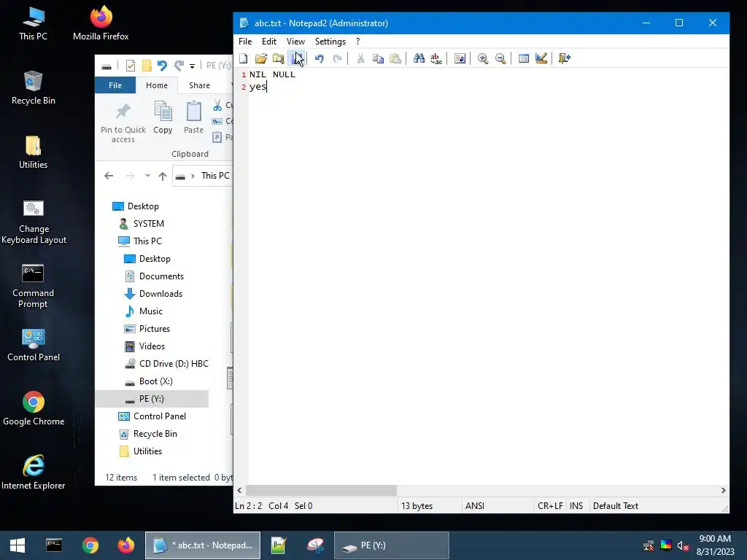Click the Cut scissors icon in Notepad2

360,58
